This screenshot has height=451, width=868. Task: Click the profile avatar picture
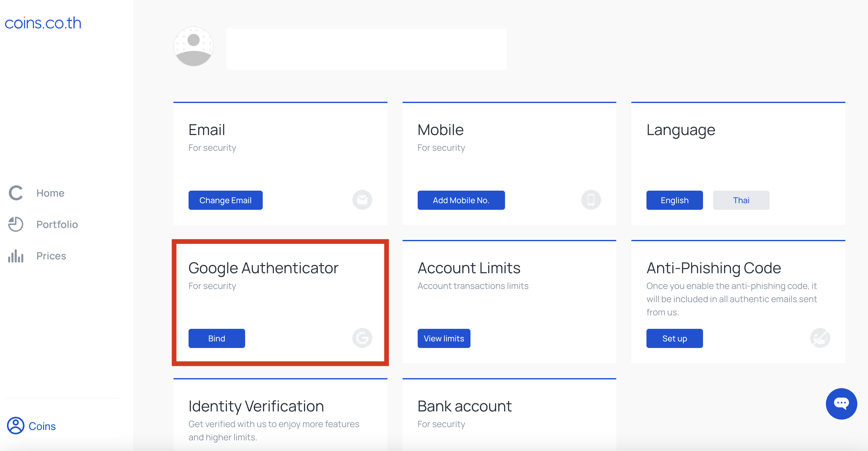click(193, 46)
